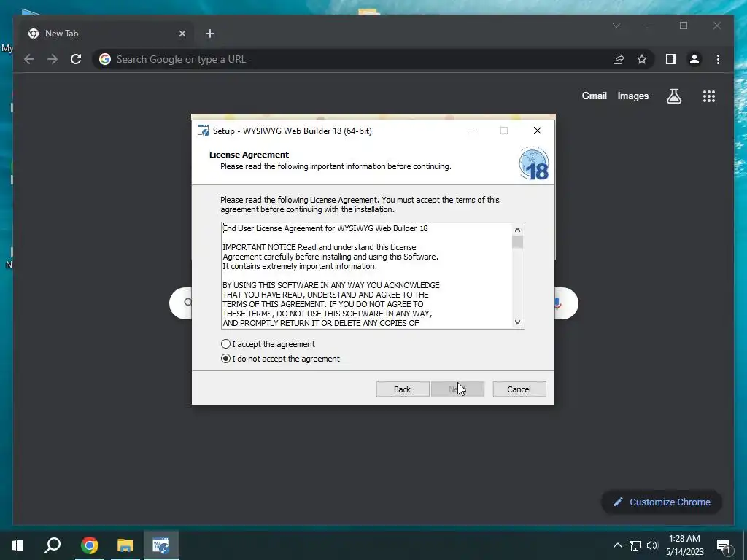The image size is (747, 560).
Task: Open Chrome three-dot menu
Action: (x=718, y=59)
